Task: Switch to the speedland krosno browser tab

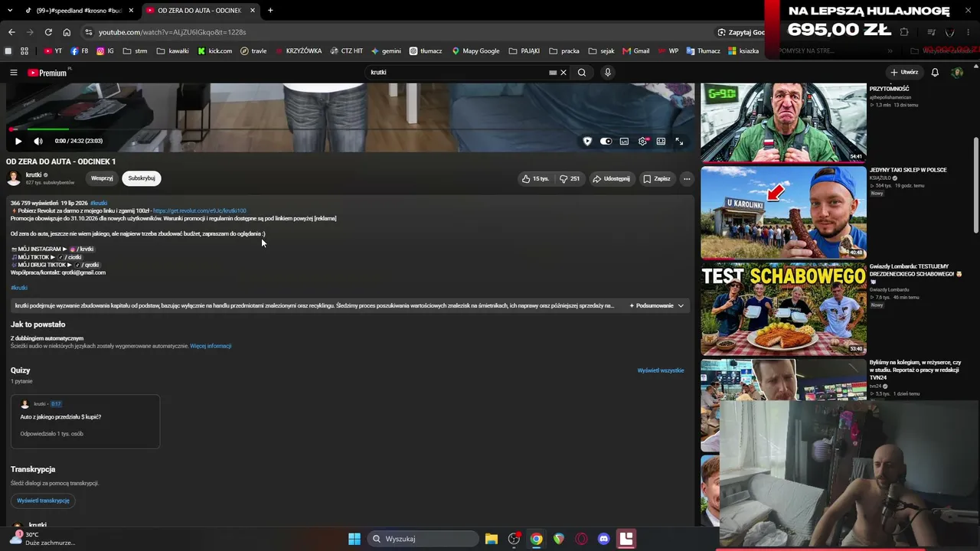Action: tap(77, 11)
